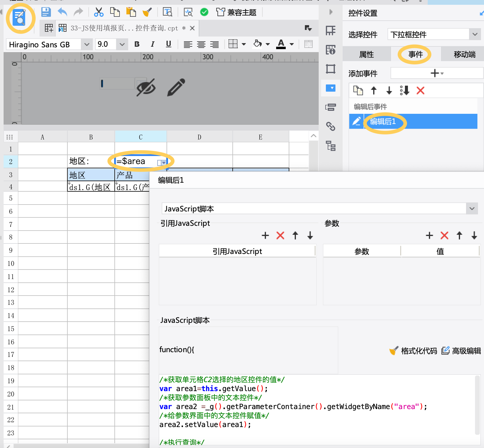Click into the JavaScript code editor area
484x448 pixels.
[317, 410]
